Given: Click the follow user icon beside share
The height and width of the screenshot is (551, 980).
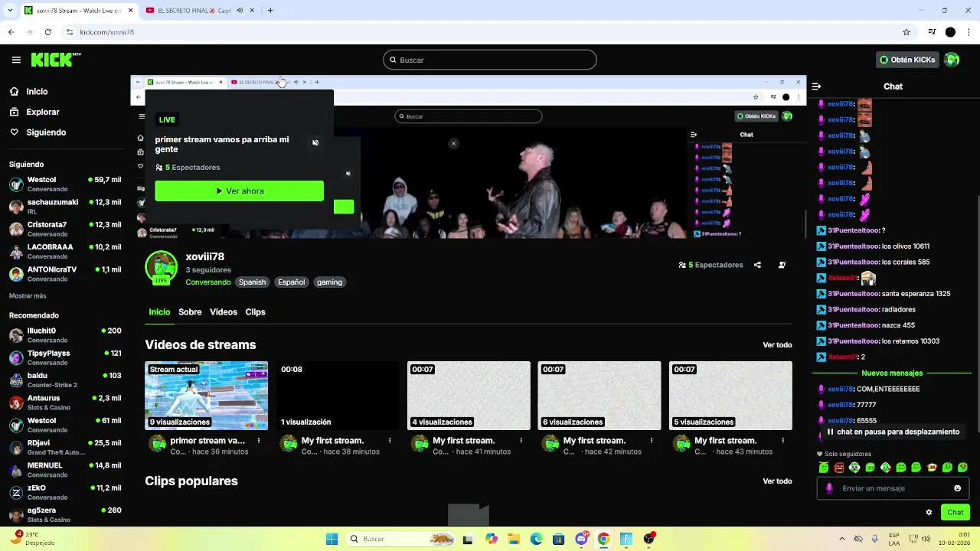Looking at the screenshot, I should 782,265.
